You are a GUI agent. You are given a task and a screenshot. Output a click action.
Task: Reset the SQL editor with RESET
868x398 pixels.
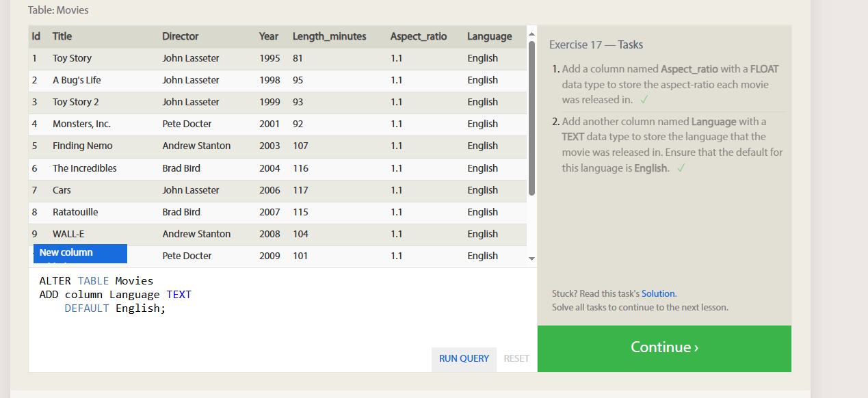[x=516, y=359]
